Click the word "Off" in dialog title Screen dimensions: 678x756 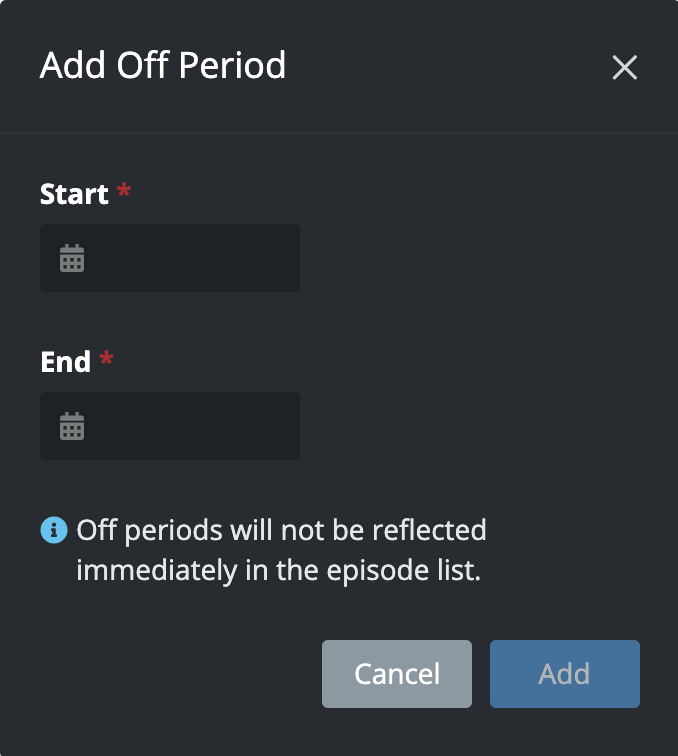143,66
